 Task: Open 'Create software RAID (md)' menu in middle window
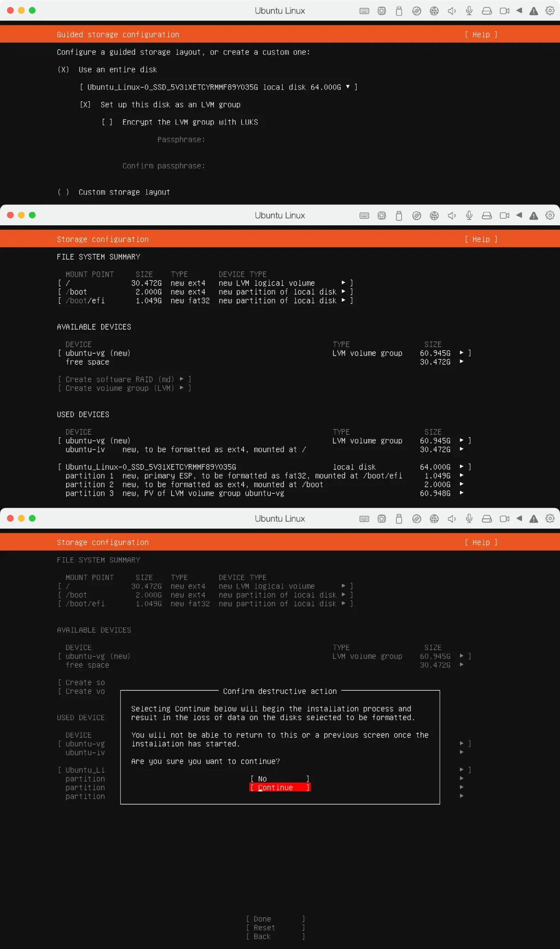click(x=124, y=379)
